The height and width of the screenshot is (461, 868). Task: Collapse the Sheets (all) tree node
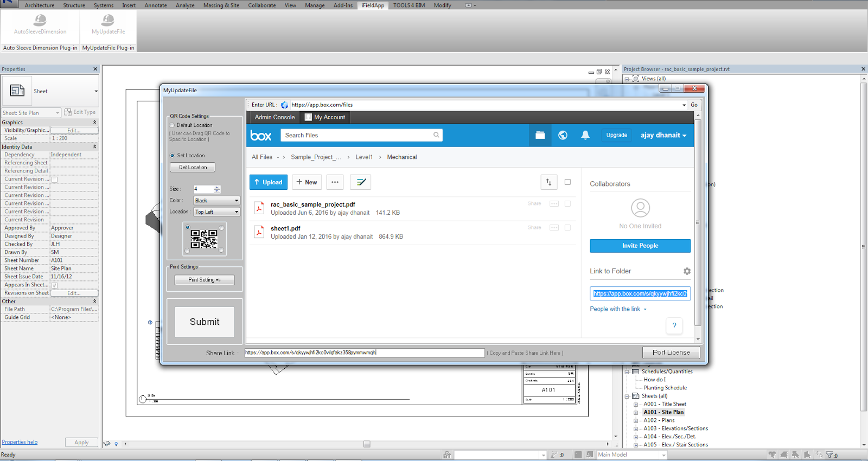(x=627, y=396)
